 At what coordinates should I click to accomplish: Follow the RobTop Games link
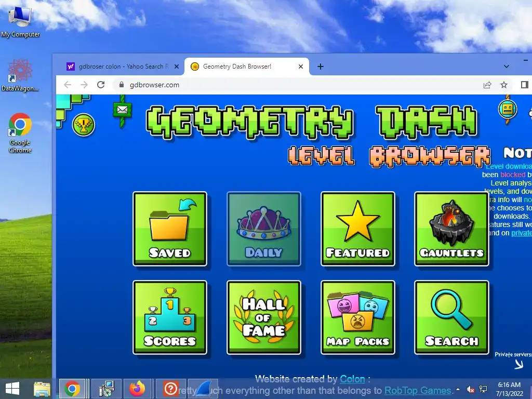click(418, 391)
